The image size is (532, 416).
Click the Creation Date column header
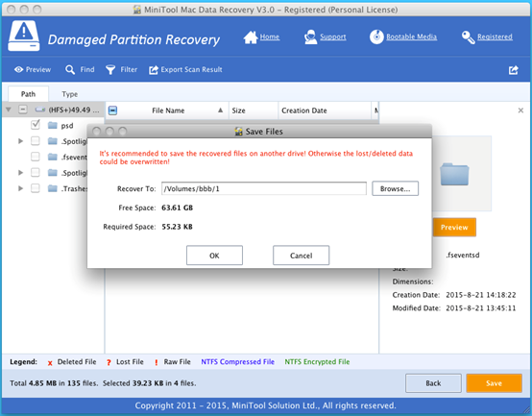click(x=325, y=110)
